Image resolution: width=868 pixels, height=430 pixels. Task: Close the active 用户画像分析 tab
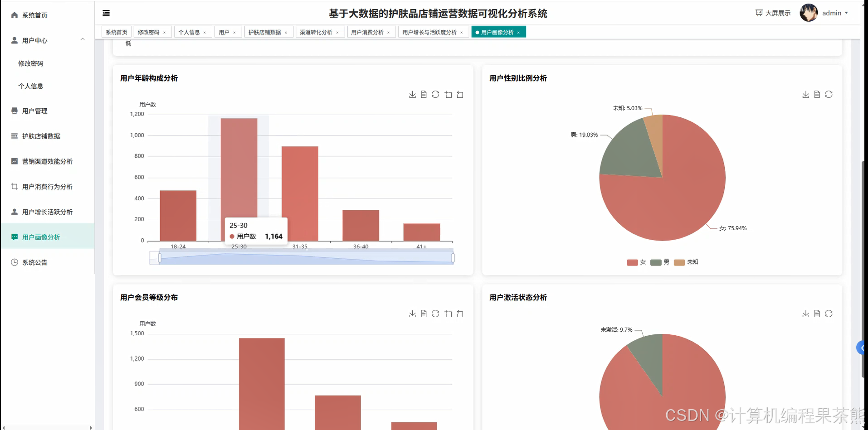click(x=518, y=33)
